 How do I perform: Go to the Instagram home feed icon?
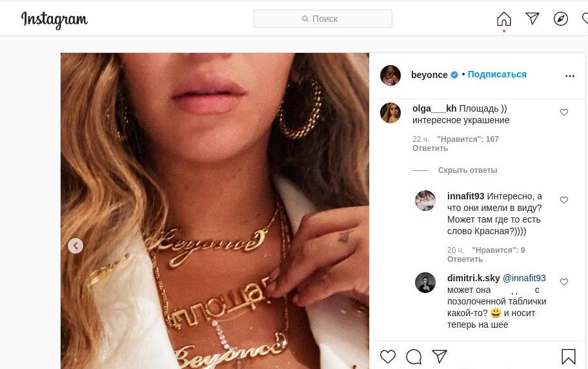coord(504,19)
